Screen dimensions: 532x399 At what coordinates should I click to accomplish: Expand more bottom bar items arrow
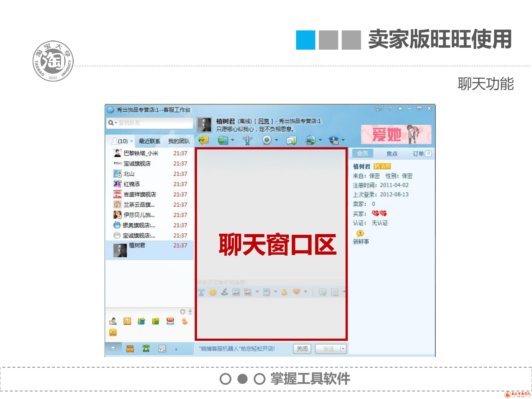pos(176,350)
